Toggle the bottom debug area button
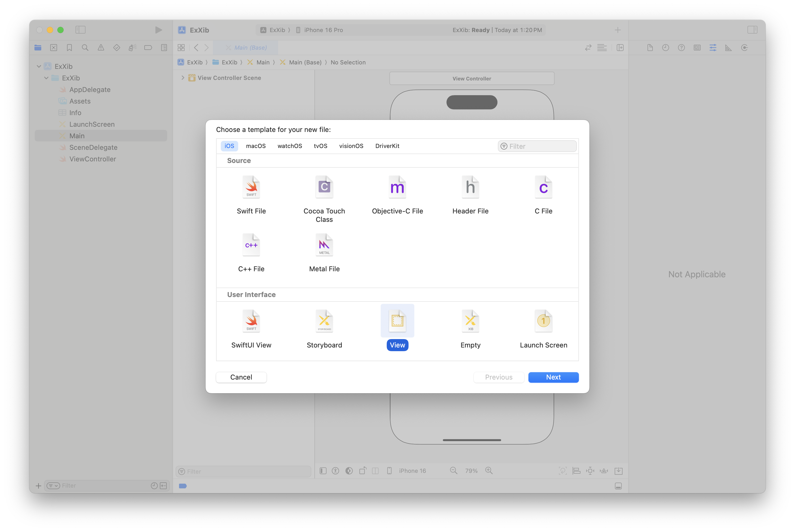 click(x=618, y=486)
